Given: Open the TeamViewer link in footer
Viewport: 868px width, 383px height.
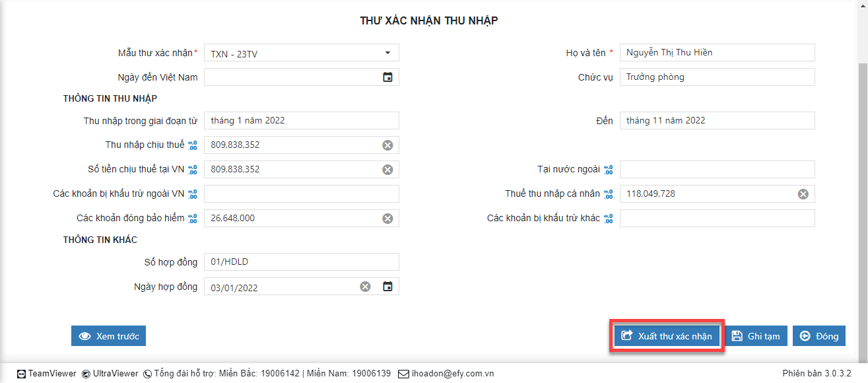Looking at the screenshot, I should point(47,373).
